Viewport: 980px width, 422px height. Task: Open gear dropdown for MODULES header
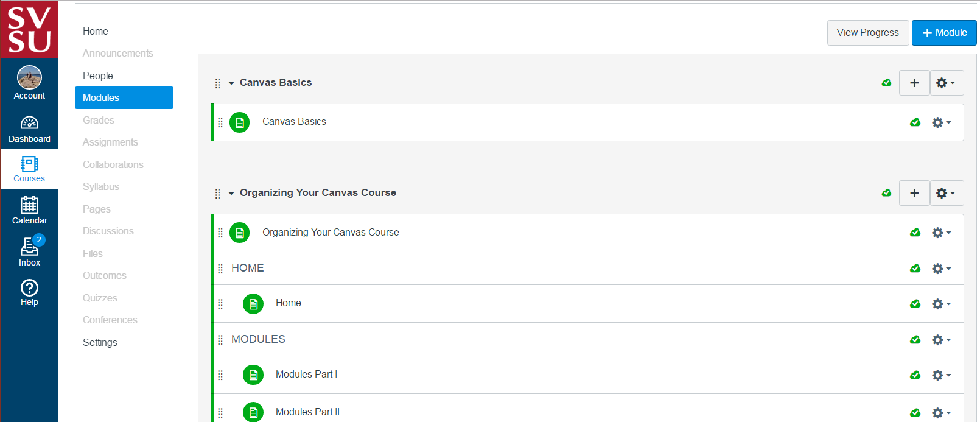(941, 340)
